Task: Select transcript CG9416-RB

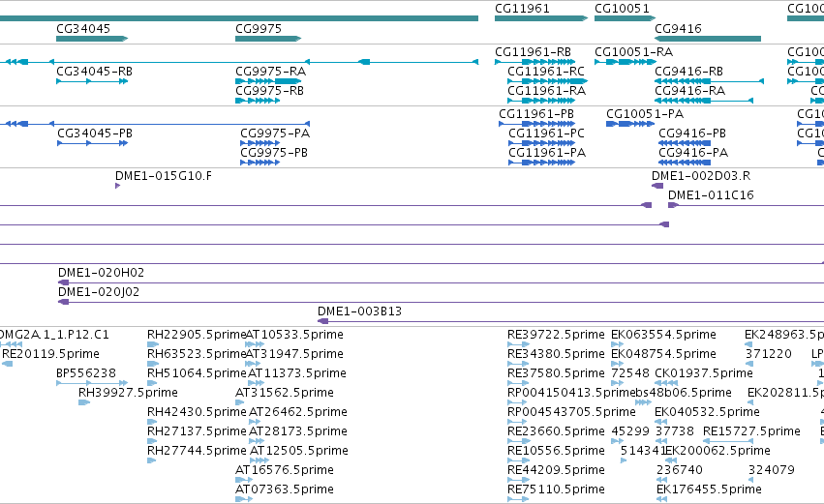Action: [x=709, y=81]
